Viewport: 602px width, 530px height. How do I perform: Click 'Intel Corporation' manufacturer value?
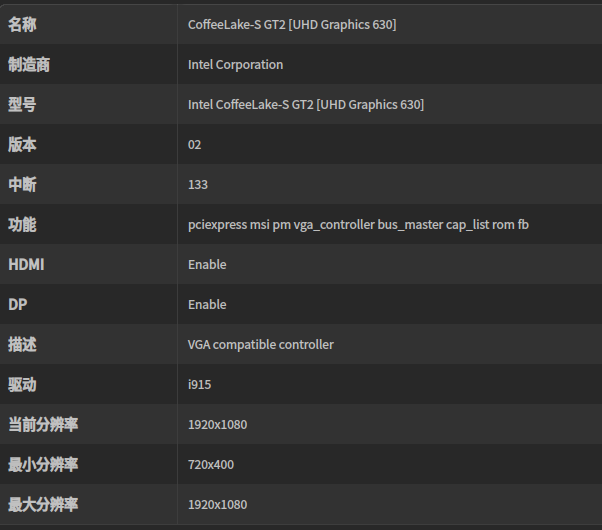(235, 65)
